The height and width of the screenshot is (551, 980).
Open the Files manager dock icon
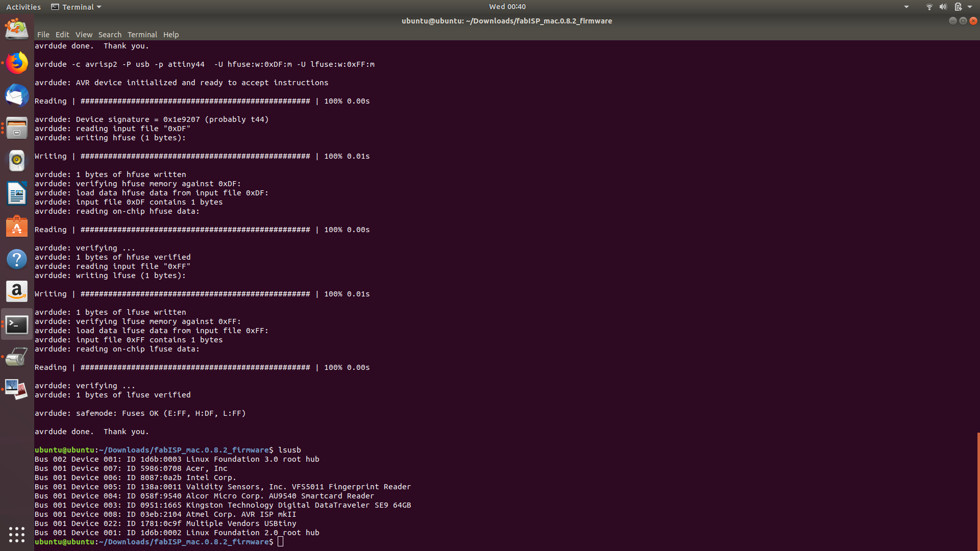tap(17, 128)
